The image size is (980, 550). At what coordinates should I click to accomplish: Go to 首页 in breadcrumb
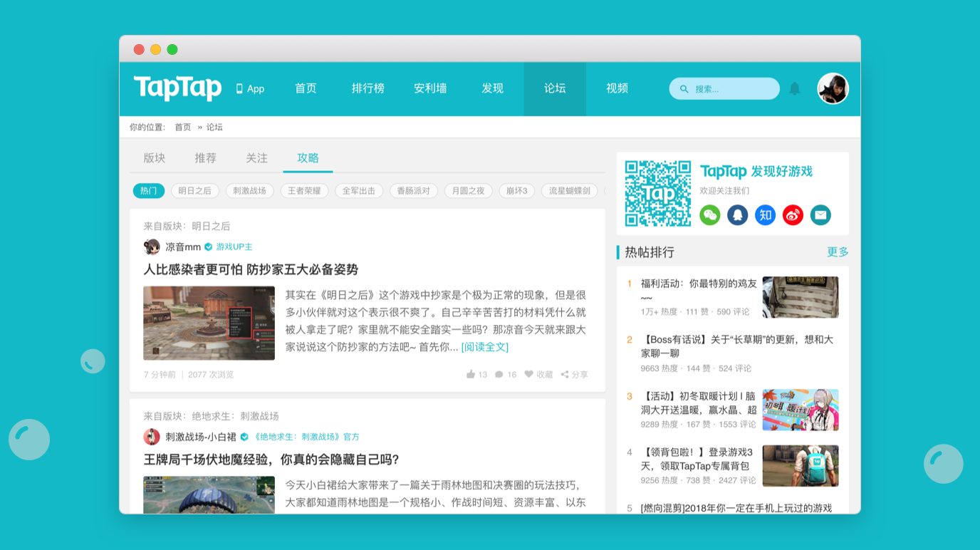[183, 128]
